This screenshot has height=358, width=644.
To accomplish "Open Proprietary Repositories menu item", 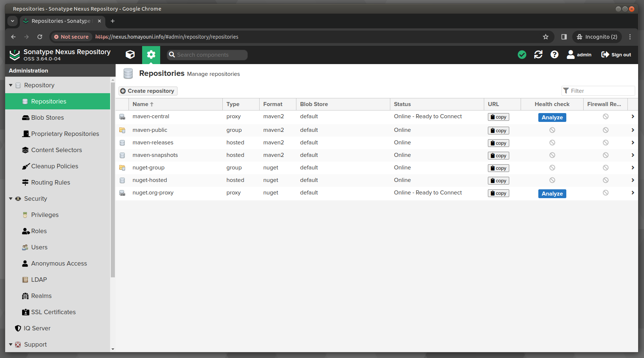I will pyautogui.click(x=57, y=134).
